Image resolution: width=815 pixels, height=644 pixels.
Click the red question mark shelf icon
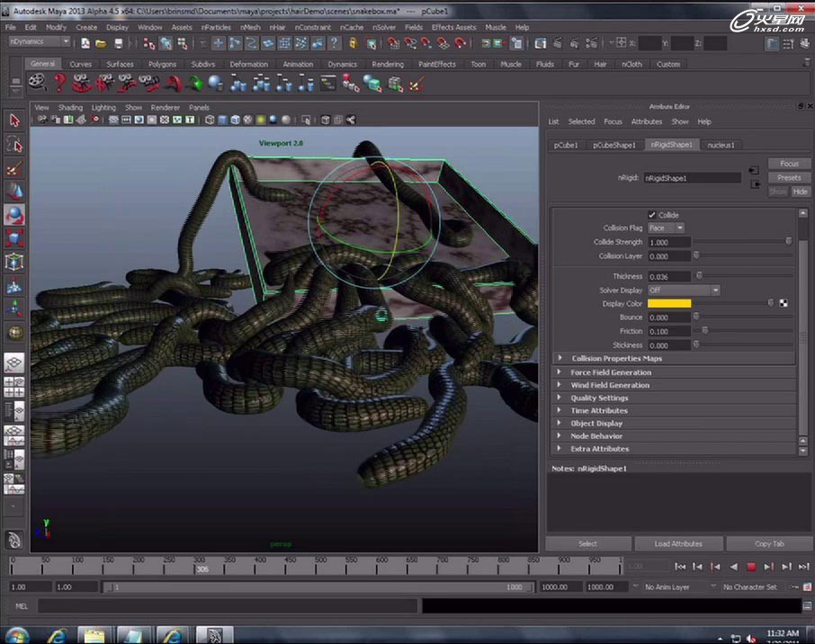tap(59, 83)
